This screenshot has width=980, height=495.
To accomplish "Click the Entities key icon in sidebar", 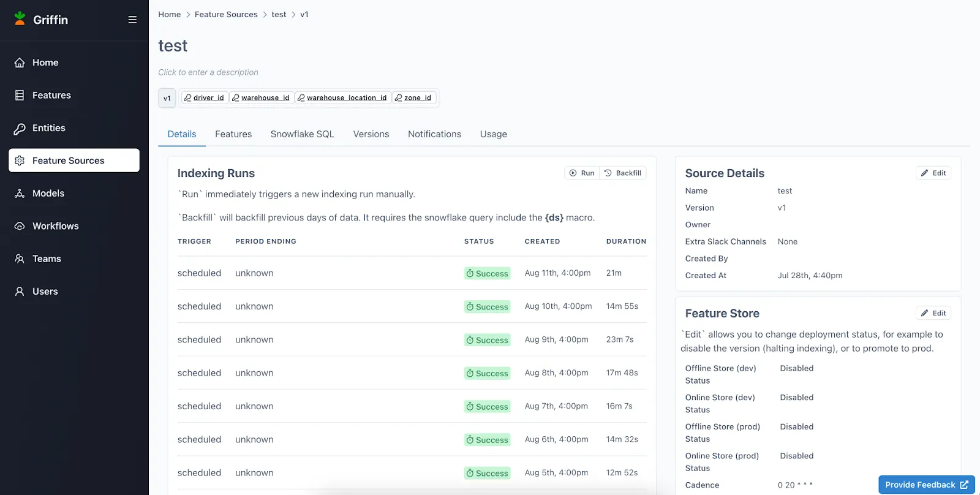I will [x=20, y=128].
